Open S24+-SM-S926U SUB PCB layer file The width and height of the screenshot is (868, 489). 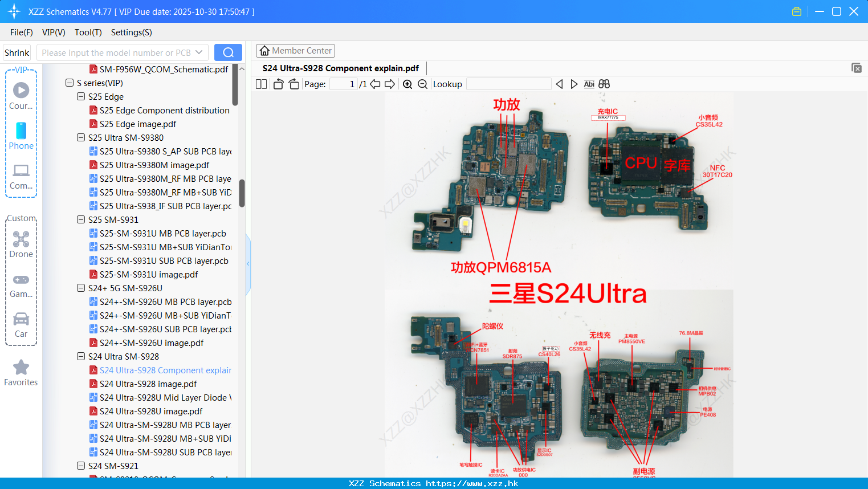[161, 329]
